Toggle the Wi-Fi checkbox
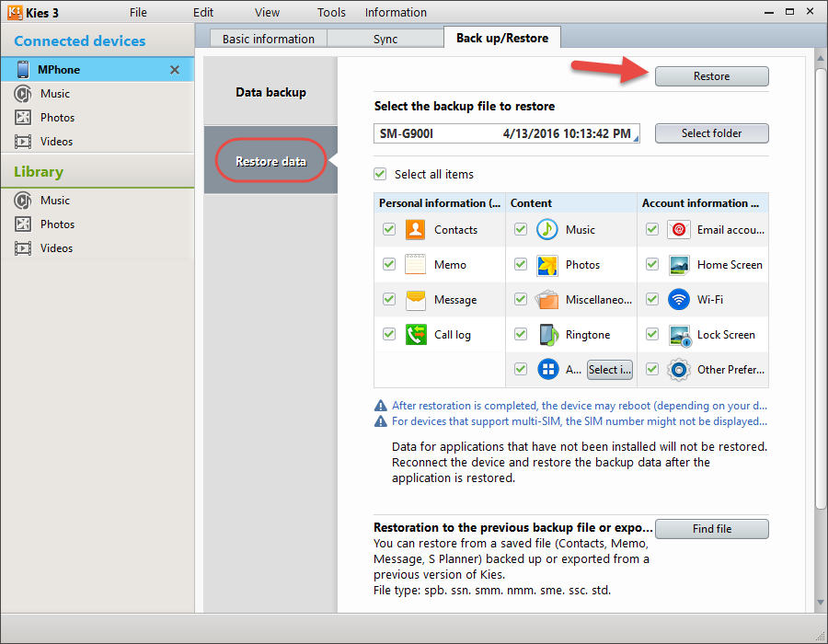The height and width of the screenshot is (644, 828). (652, 299)
